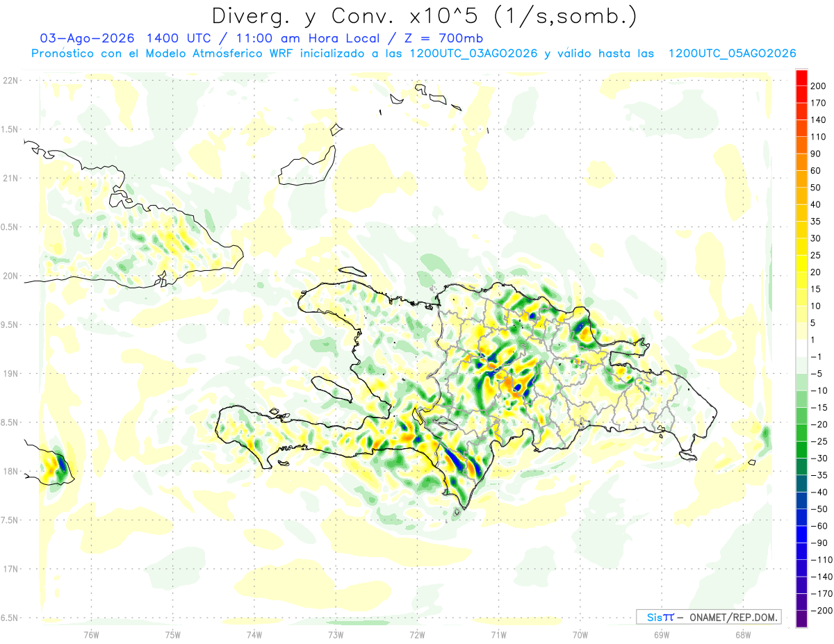Click the blue "Sis" logo in the credit box

click(655, 617)
